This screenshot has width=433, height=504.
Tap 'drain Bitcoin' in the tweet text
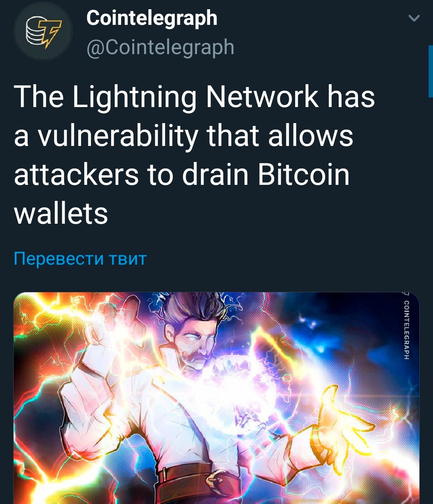point(266,175)
